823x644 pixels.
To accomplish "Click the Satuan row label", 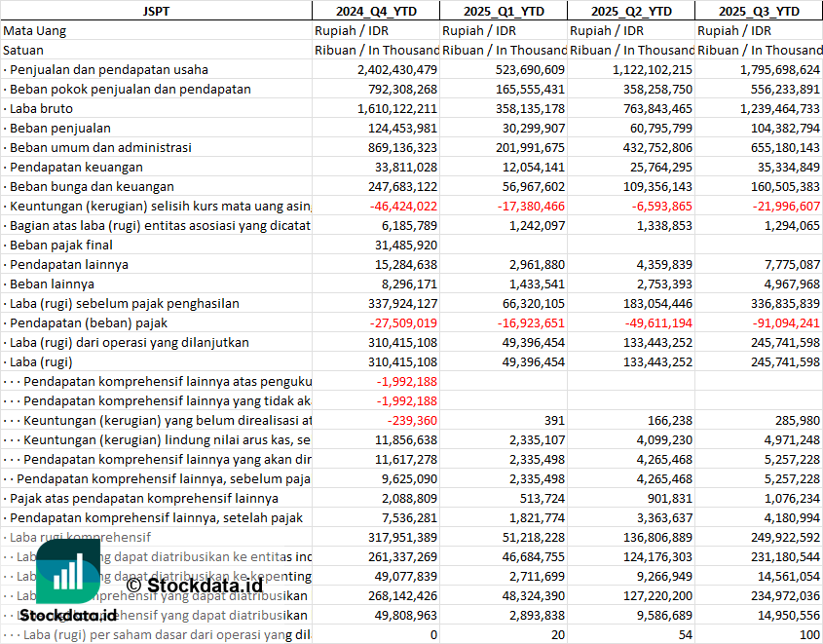I will tap(23, 51).
